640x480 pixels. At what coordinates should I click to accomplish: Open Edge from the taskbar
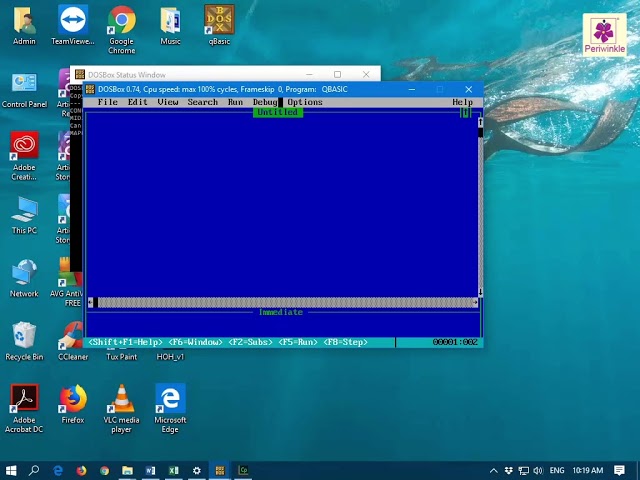(x=58, y=471)
